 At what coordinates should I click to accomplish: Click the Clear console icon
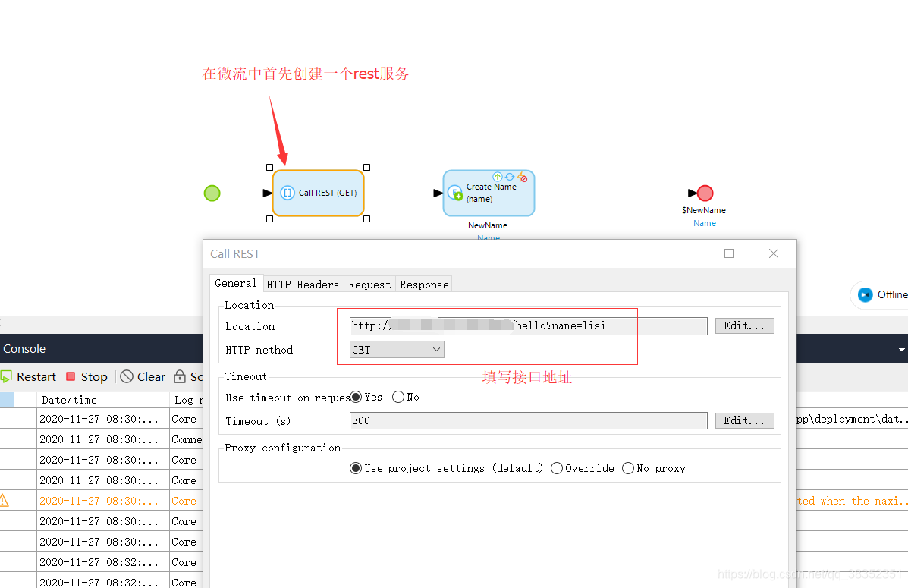(x=126, y=376)
